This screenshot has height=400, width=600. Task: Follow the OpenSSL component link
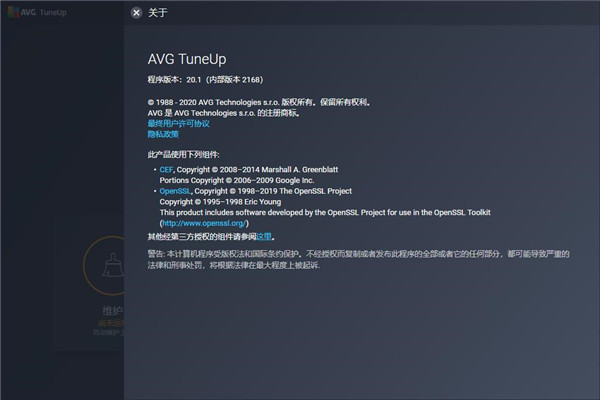click(x=175, y=191)
